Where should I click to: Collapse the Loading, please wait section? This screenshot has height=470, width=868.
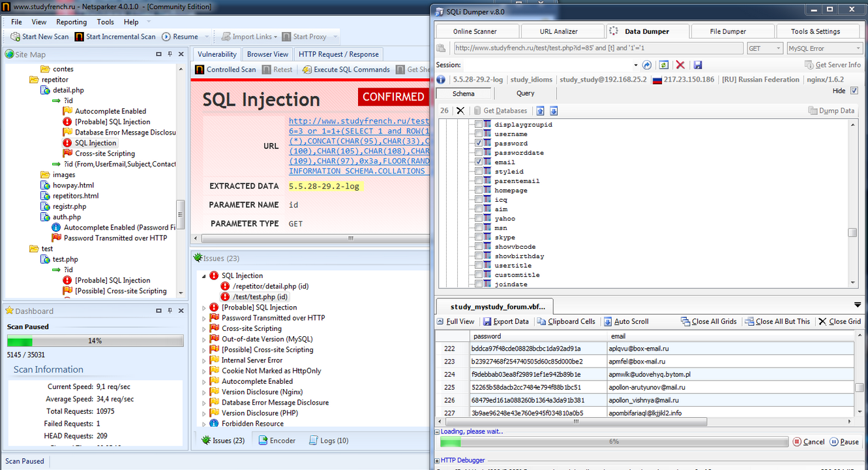click(437, 431)
